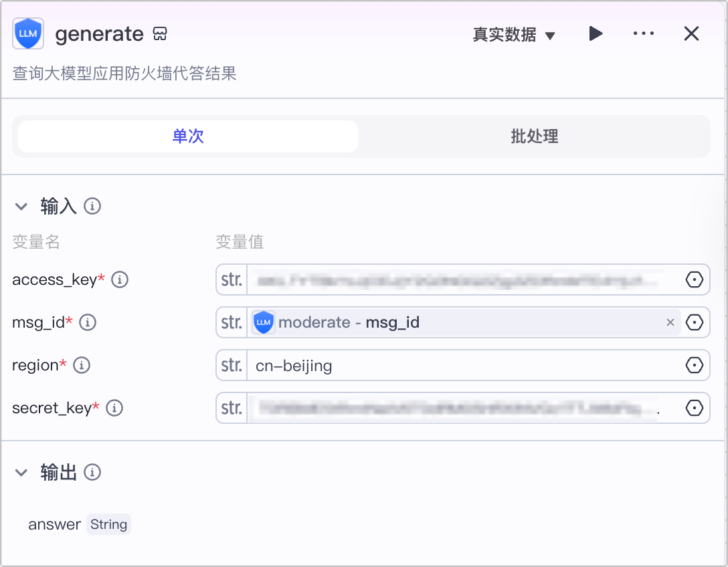
Task: Collapse the 输出 section
Action: pyautogui.click(x=21, y=473)
